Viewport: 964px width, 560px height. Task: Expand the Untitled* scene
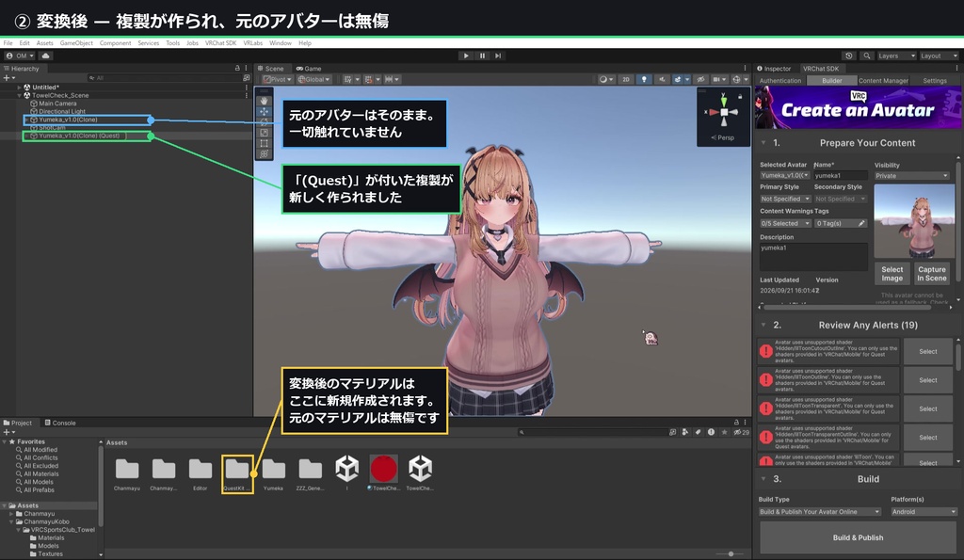(19, 88)
